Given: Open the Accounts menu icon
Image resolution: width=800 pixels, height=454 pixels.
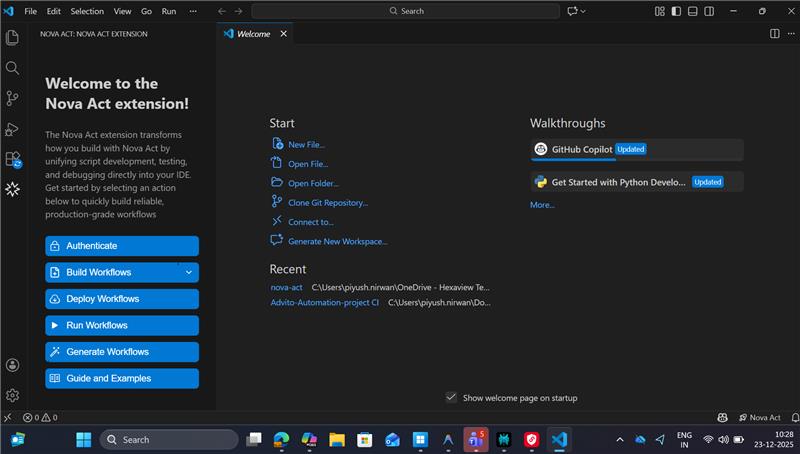Looking at the screenshot, I should [x=12, y=365].
